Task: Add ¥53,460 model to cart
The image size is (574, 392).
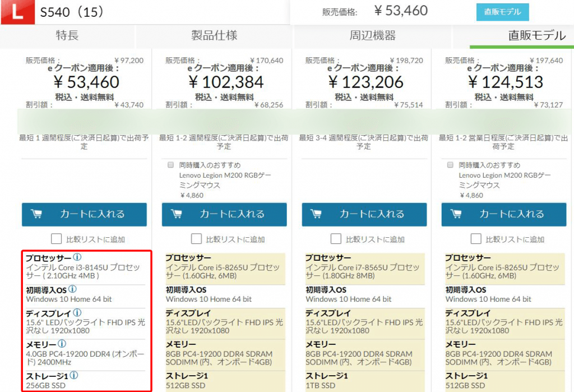Action: tap(84, 214)
